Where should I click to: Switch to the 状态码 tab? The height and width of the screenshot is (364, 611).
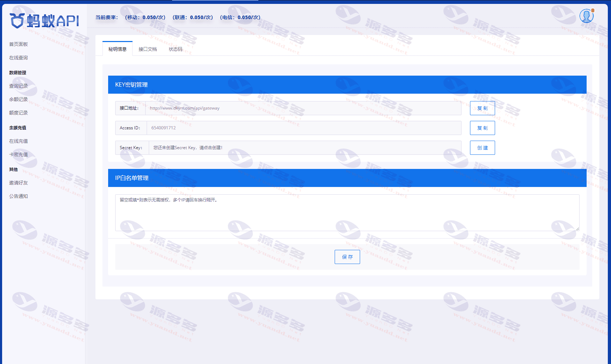[175, 49]
